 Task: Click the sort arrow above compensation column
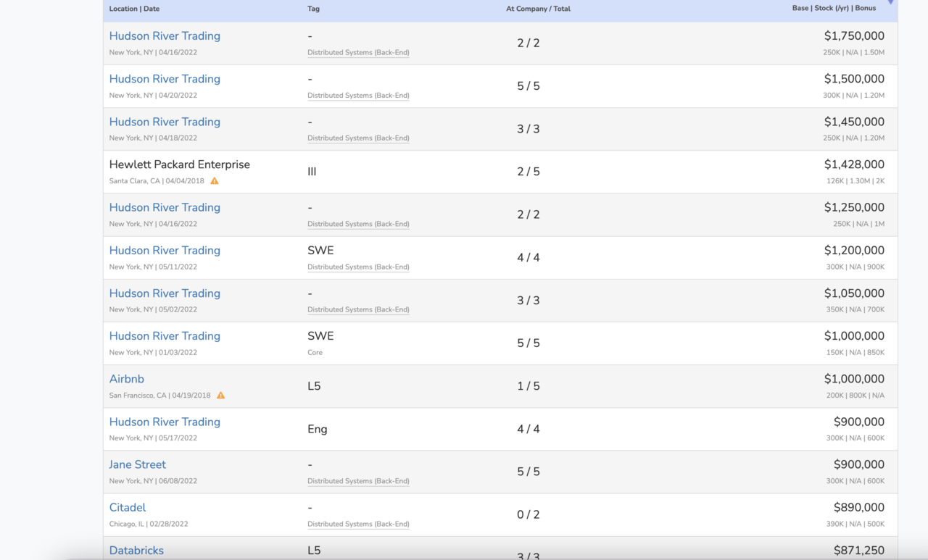click(891, 3)
